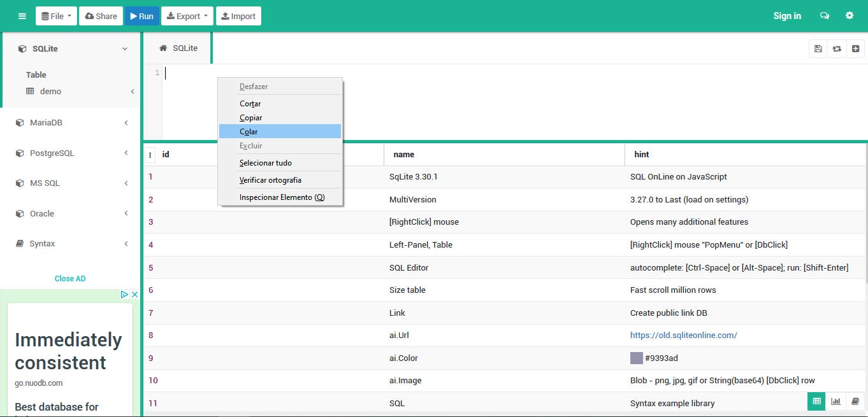
Task: Select the SQLite editor tab
Action: (x=178, y=48)
